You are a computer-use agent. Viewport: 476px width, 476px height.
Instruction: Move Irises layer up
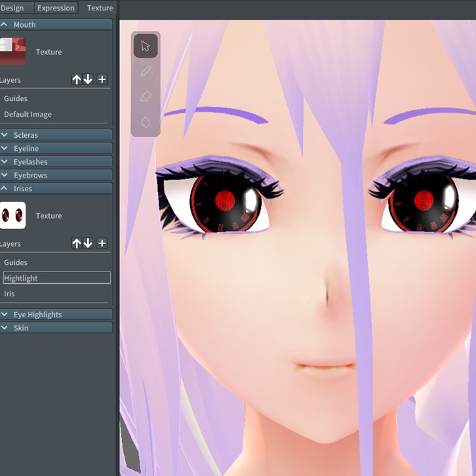(77, 243)
